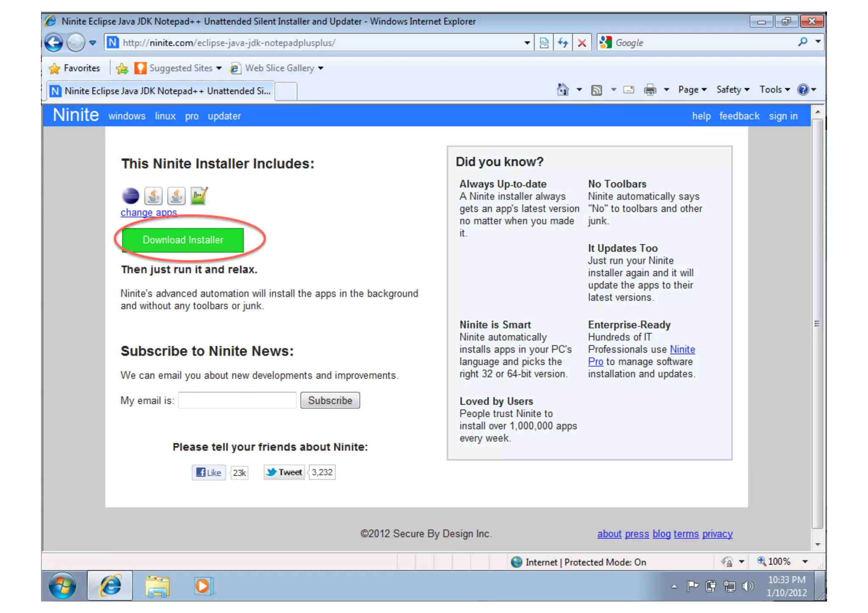Open Windows Media Player taskbar icon
This screenshot has width=868, height=613.
click(x=204, y=586)
